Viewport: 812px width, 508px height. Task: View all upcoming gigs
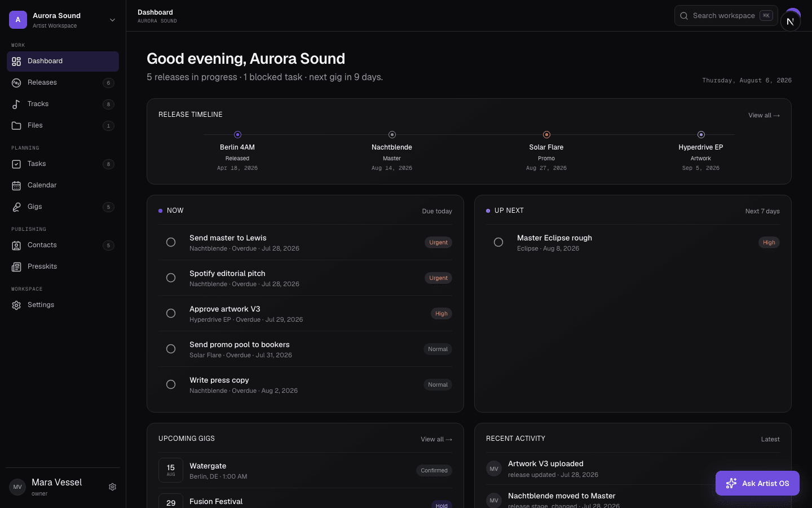coord(436,439)
